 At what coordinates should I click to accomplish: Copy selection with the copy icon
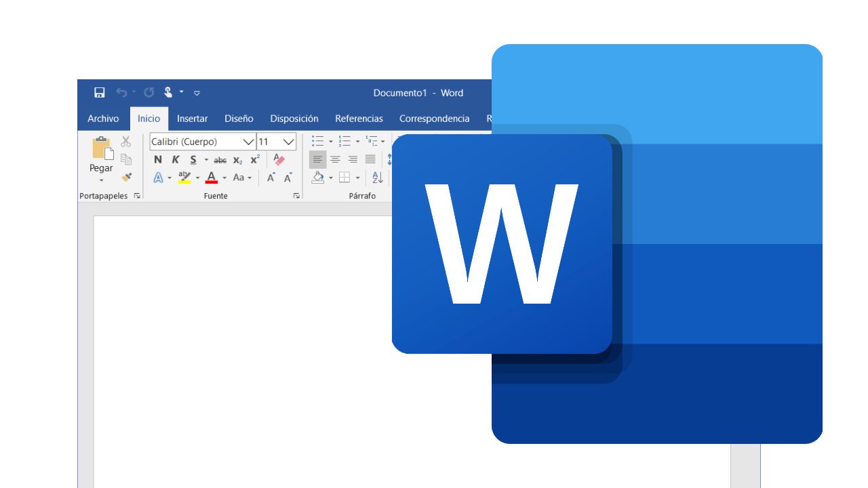125,158
